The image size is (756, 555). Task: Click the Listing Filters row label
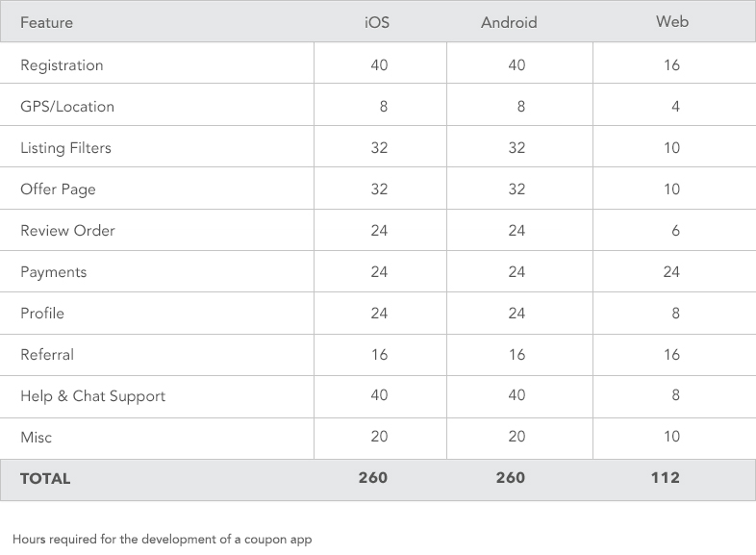(65, 148)
